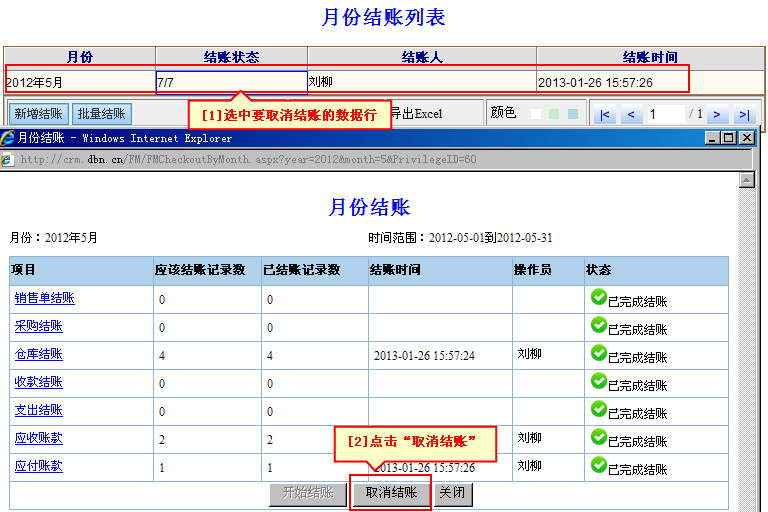This screenshot has height=512, width=768.
Task: Click the green check icon in 仓库结账 row
Action: click(x=599, y=353)
